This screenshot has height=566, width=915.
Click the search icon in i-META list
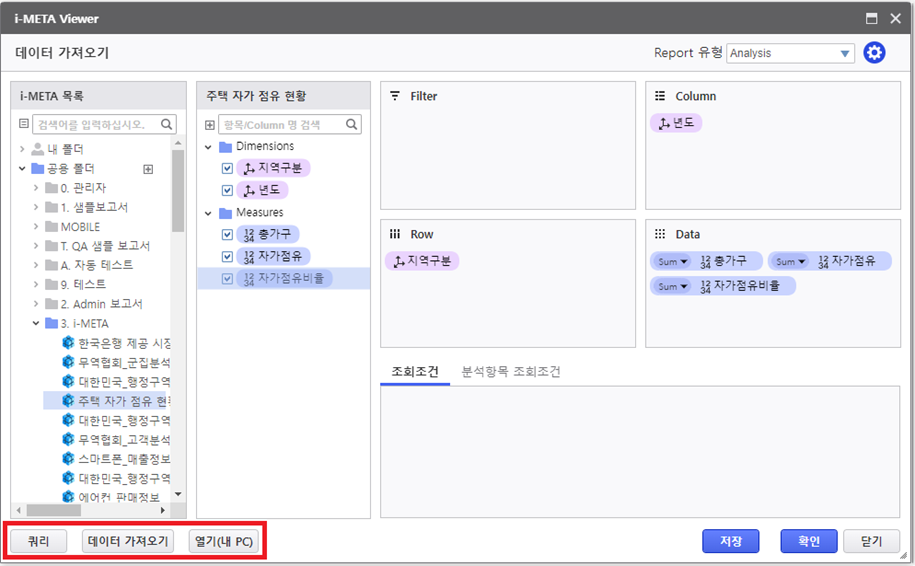[x=167, y=125]
